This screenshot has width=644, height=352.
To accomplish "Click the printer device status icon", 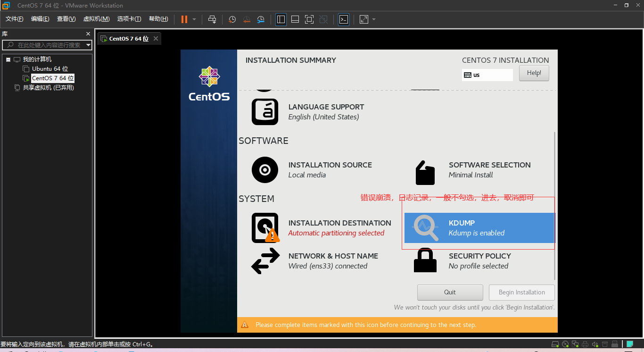I will [x=585, y=344].
